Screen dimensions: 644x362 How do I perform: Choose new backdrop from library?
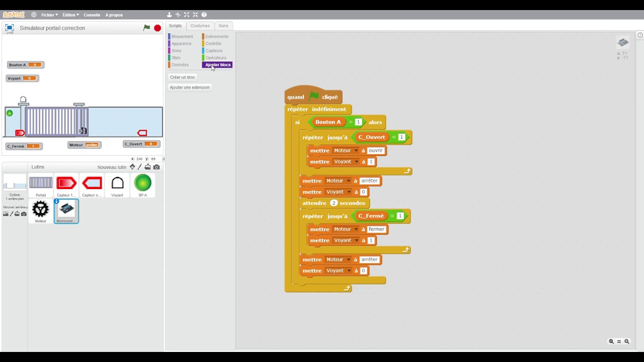(6, 214)
